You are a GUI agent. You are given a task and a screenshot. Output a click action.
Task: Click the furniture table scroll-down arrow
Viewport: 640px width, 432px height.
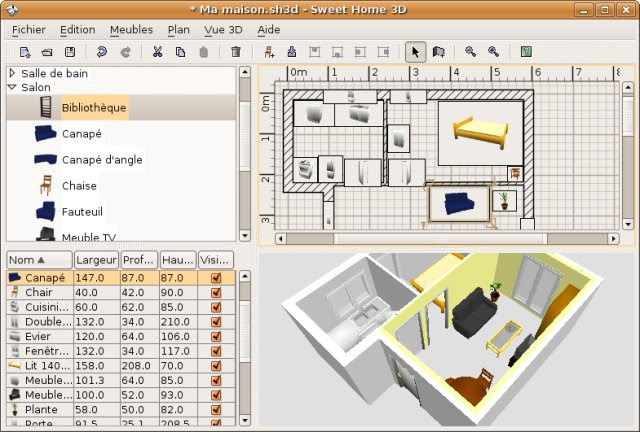point(244,420)
